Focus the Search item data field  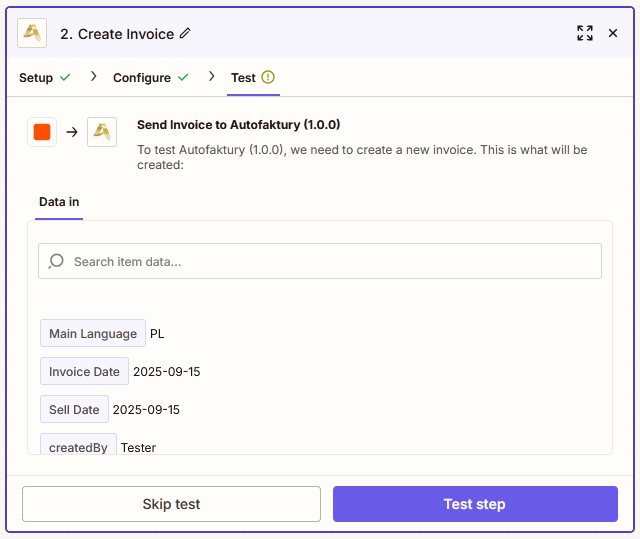[x=320, y=261]
